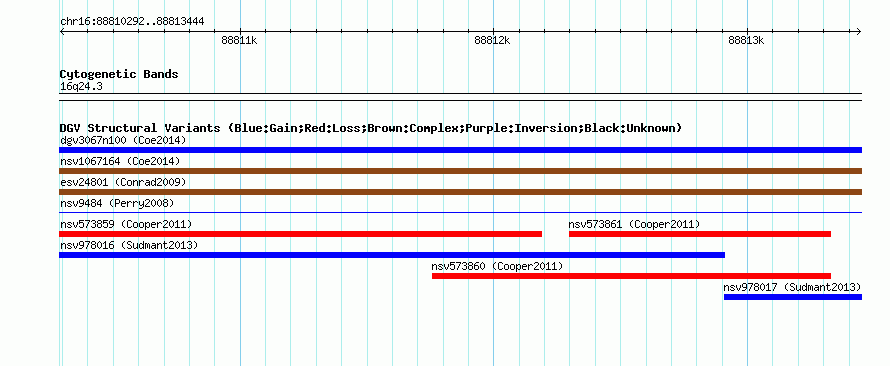Click the chr16:88810292..88813444 coordinate label

(x=132, y=22)
